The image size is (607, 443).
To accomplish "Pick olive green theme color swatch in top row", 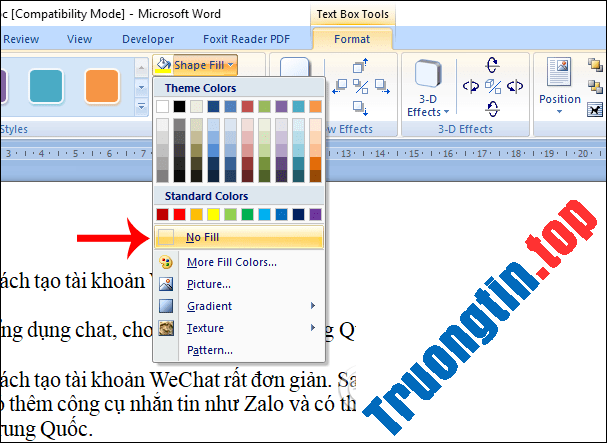I will pyautogui.click(x=264, y=106).
